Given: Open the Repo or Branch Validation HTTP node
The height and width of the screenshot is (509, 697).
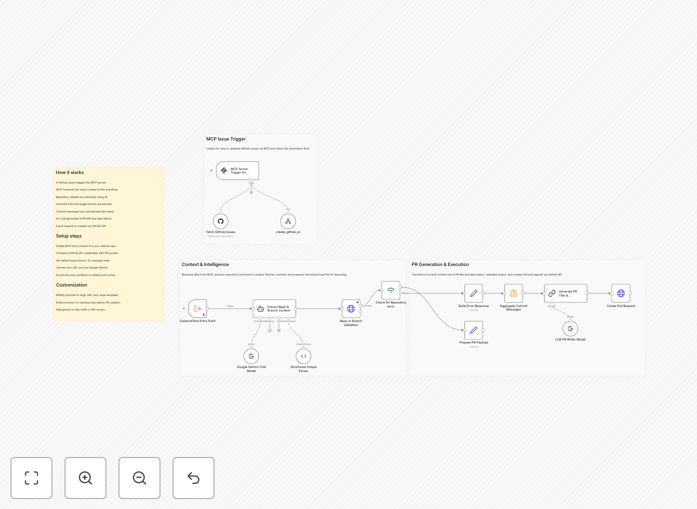Looking at the screenshot, I should [351, 309].
